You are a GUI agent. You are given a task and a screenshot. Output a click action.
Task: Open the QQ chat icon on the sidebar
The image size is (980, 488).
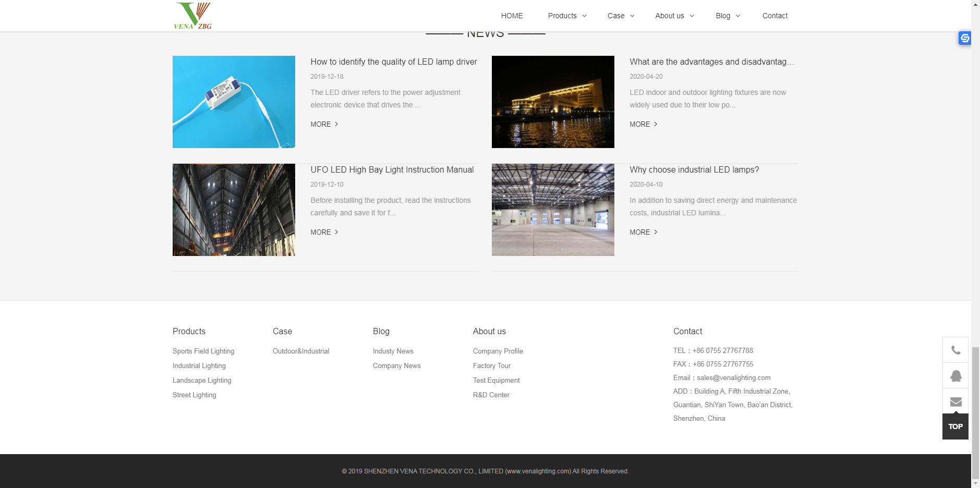tap(955, 376)
